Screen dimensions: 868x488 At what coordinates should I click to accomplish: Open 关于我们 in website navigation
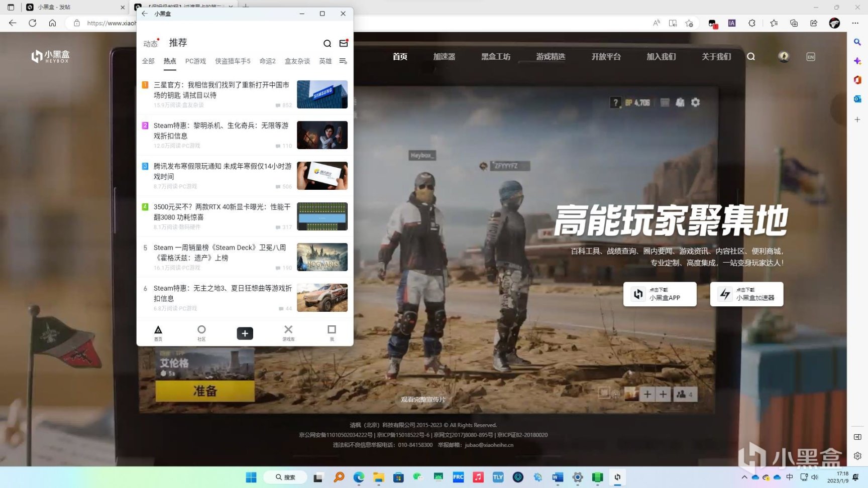716,57
